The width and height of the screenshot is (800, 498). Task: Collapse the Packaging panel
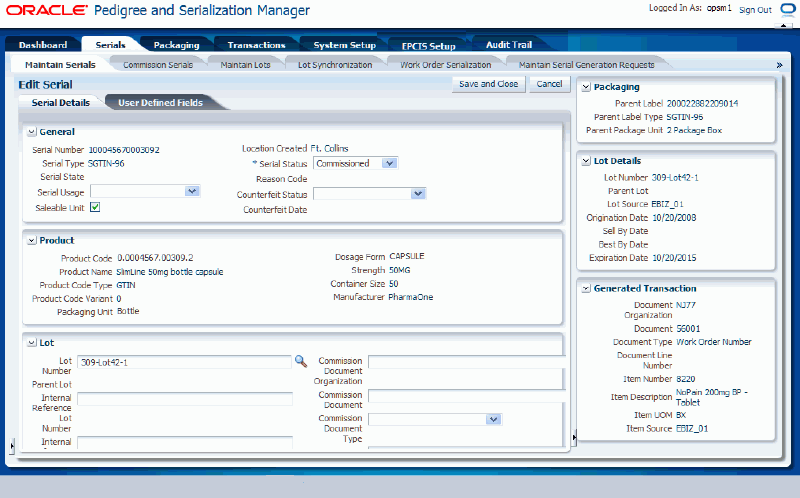(x=586, y=87)
